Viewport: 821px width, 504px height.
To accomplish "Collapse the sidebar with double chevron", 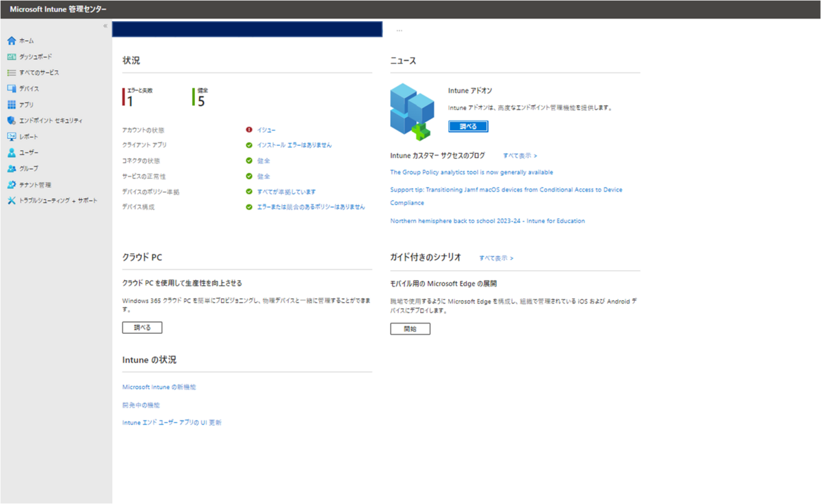I will pos(105,26).
